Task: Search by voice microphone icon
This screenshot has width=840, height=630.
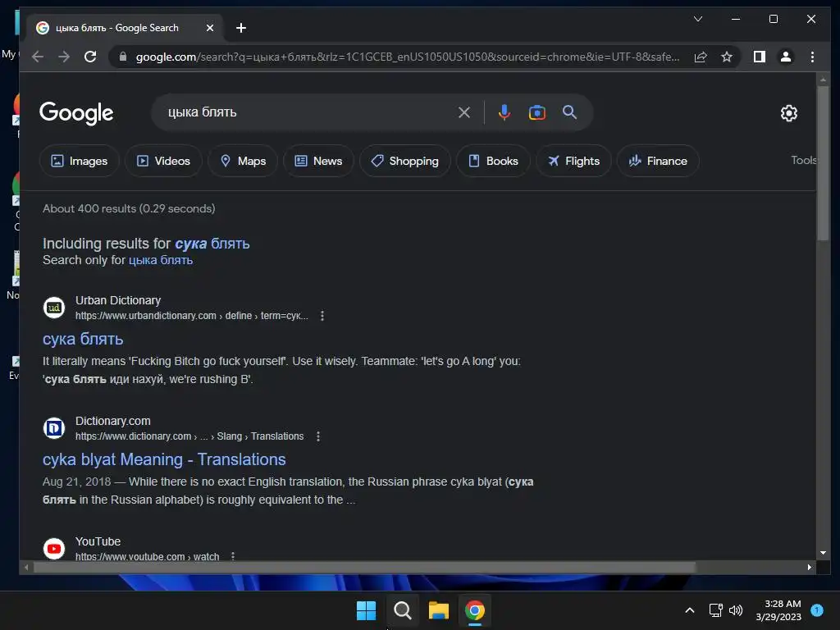Action: coord(504,112)
